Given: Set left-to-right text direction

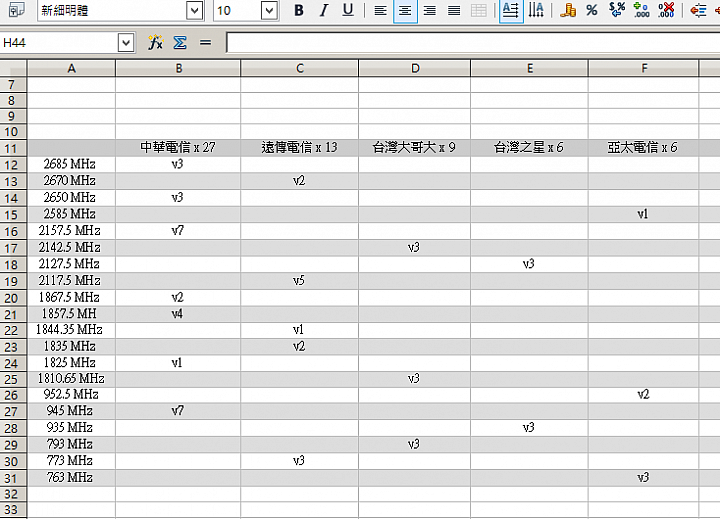Looking at the screenshot, I should [x=511, y=10].
